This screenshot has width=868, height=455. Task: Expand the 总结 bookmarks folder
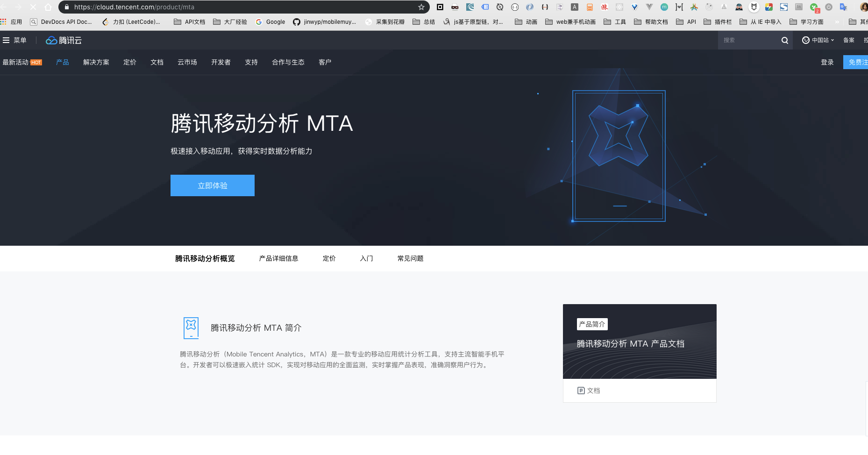click(x=424, y=22)
